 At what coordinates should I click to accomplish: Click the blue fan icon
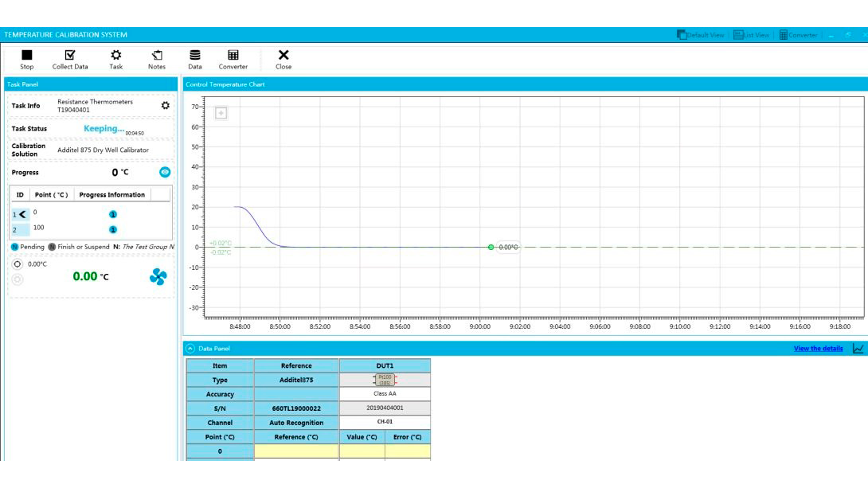point(158,276)
